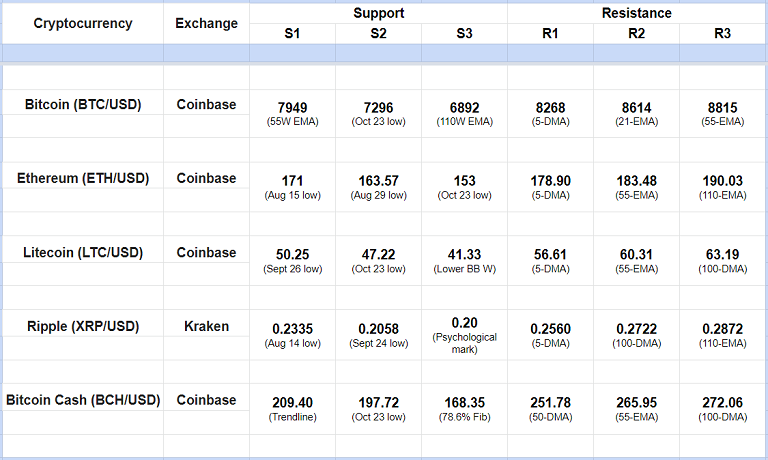
Task: Click Ripple R3 value 0.2872
Action: pos(723,328)
